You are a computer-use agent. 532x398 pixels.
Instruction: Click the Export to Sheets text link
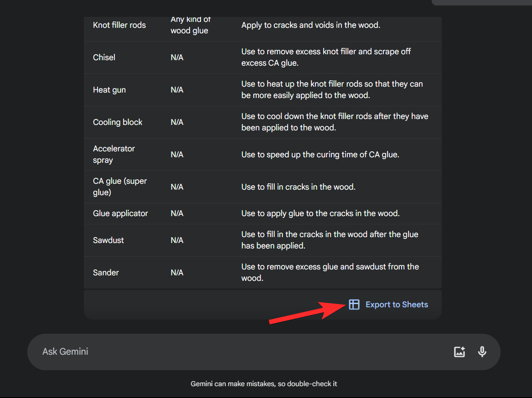click(397, 305)
